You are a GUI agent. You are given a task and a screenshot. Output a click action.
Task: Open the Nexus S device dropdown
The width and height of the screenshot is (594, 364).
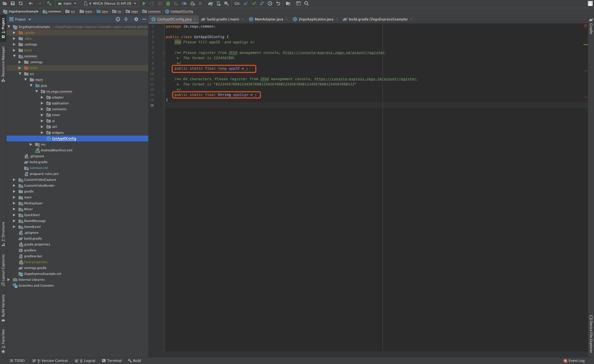click(110, 3)
